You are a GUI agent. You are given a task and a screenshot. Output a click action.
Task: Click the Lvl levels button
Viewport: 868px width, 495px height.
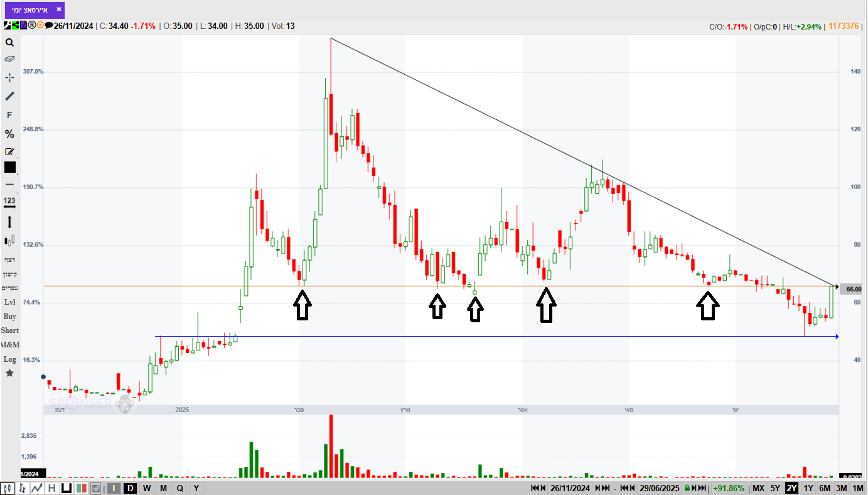pos(9,302)
